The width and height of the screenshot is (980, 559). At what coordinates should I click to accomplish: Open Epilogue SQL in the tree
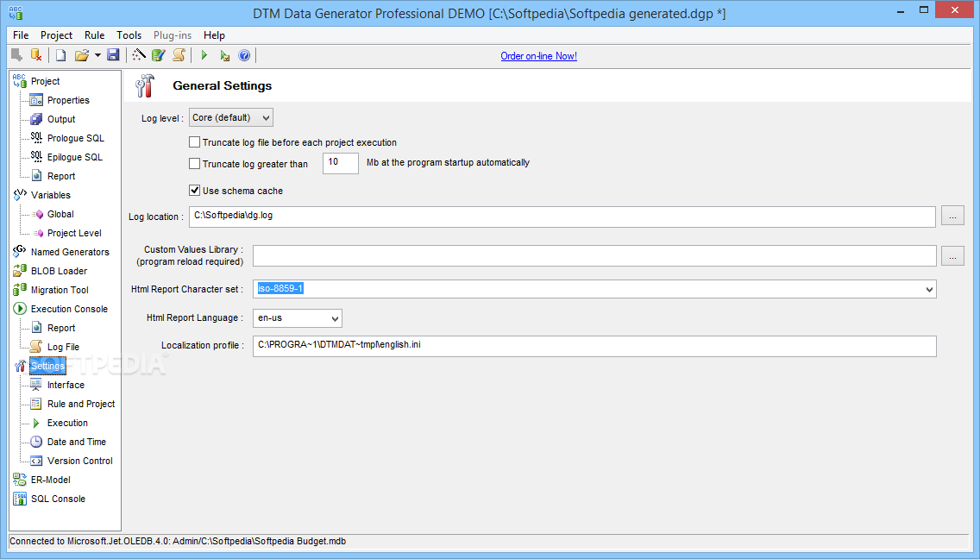click(74, 157)
